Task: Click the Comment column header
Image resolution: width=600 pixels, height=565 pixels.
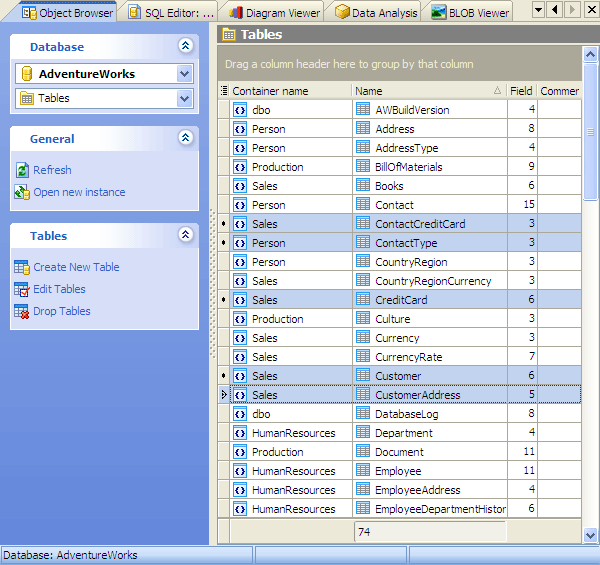Action: click(559, 91)
